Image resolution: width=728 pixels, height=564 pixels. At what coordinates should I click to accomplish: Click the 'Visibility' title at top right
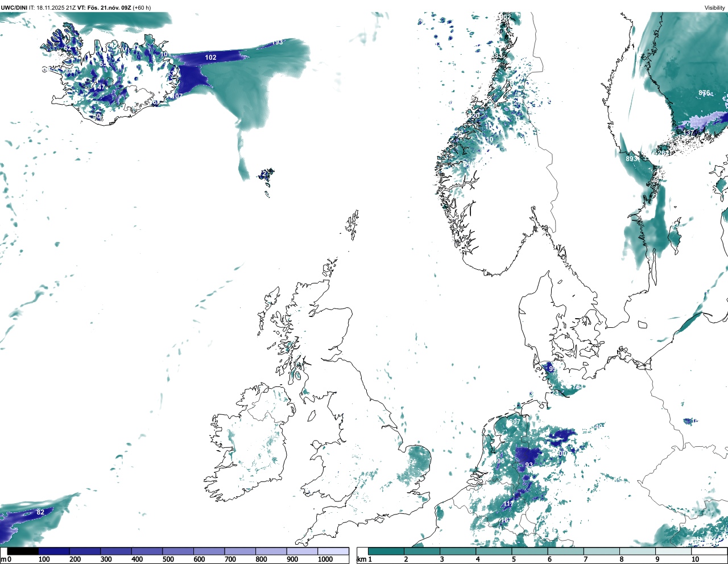pos(715,7)
